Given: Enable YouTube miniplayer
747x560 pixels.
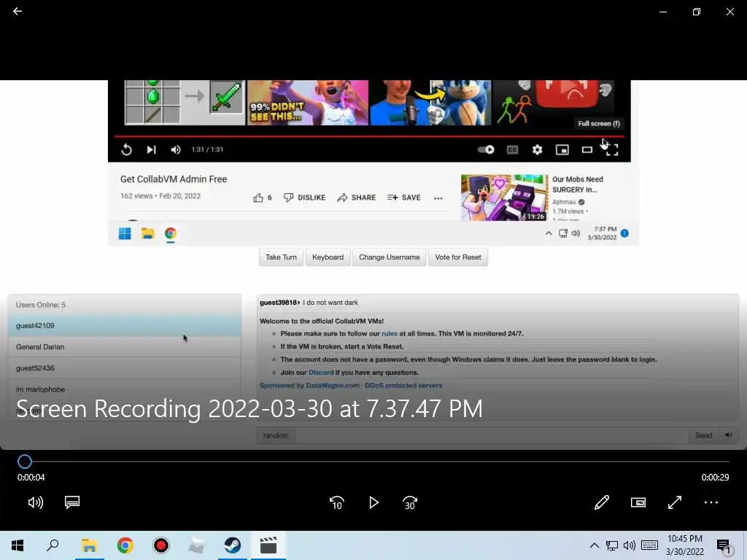Looking at the screenshot, I should (562, 149).
